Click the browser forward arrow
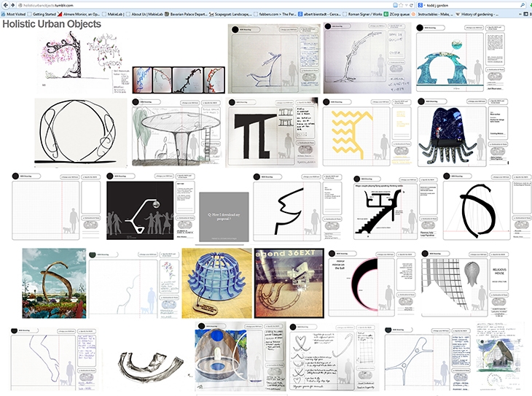The image size is (532, 396). 13,5
